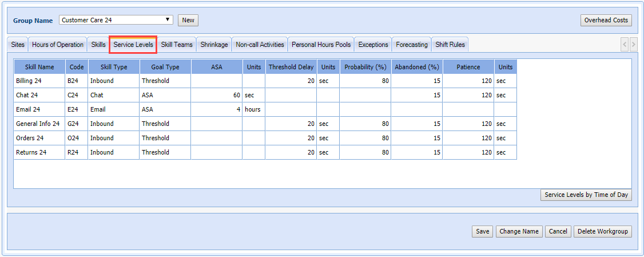Click the Change Name button
The height and width of the screenshot is (257, 644).
519,231
